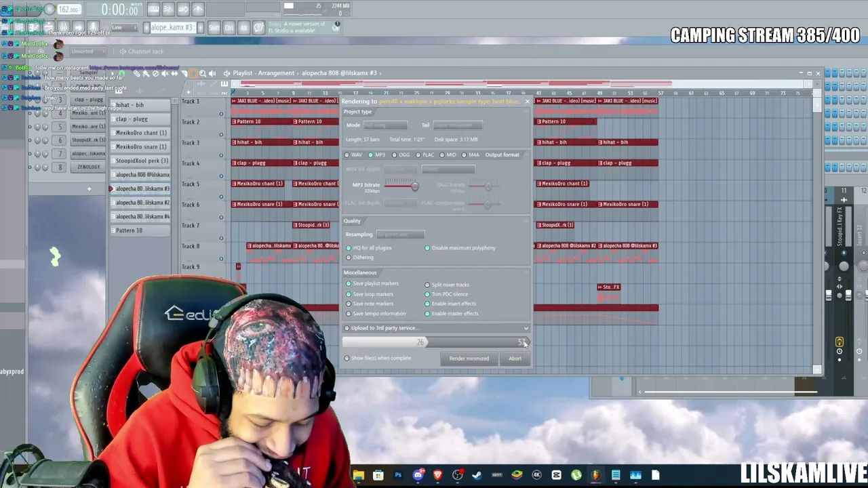Select MID output format

coord(448,155)
